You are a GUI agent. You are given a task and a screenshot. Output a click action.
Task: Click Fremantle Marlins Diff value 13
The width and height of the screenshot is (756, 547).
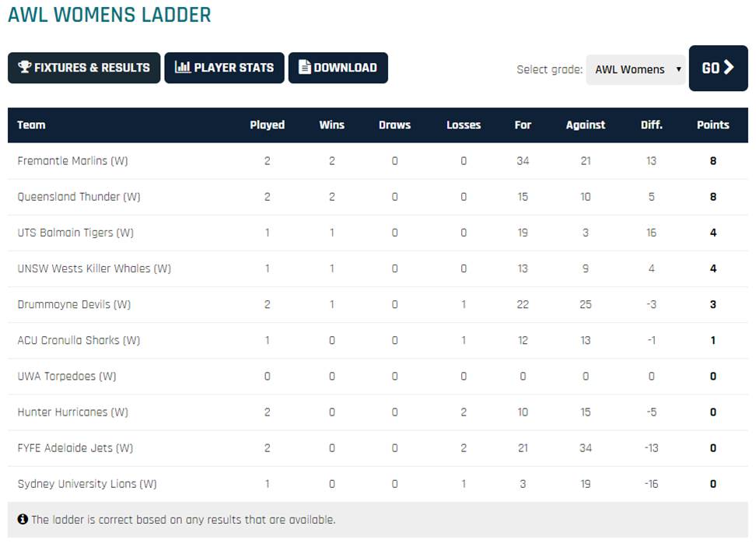651,161
